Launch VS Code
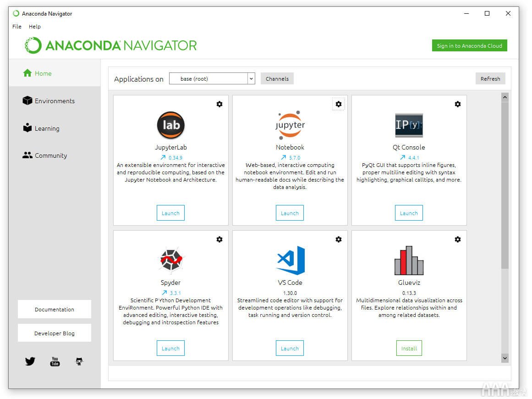 (290, 348)
